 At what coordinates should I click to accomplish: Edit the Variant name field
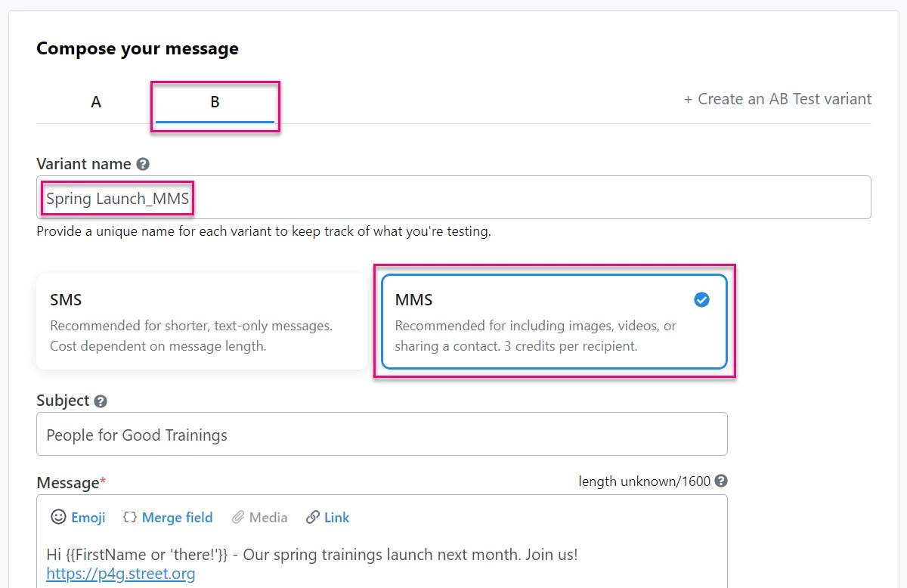pos(453,198)
